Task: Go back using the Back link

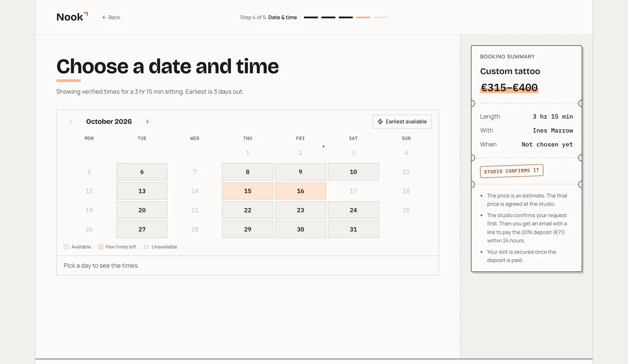Action: pos(111,17)
